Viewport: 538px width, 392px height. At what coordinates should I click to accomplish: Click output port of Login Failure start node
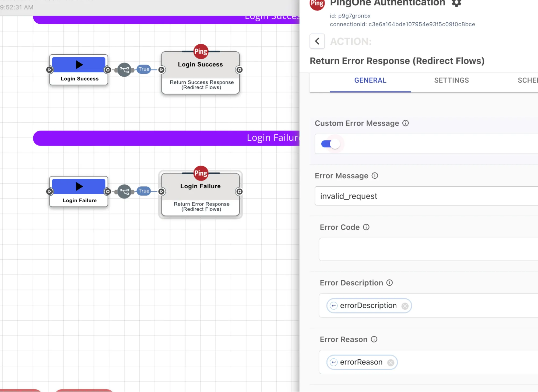(108, 191)
